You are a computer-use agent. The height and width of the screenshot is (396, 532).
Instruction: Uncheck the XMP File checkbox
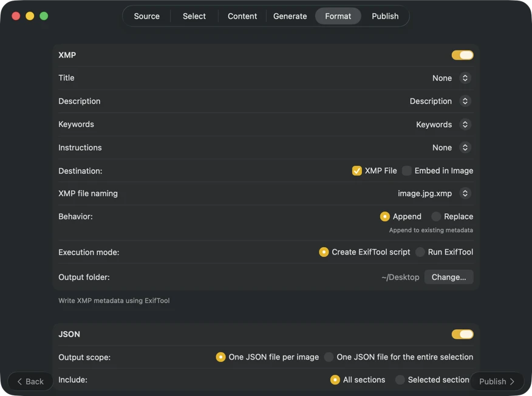pyautogui.click(x=357, y=171)
